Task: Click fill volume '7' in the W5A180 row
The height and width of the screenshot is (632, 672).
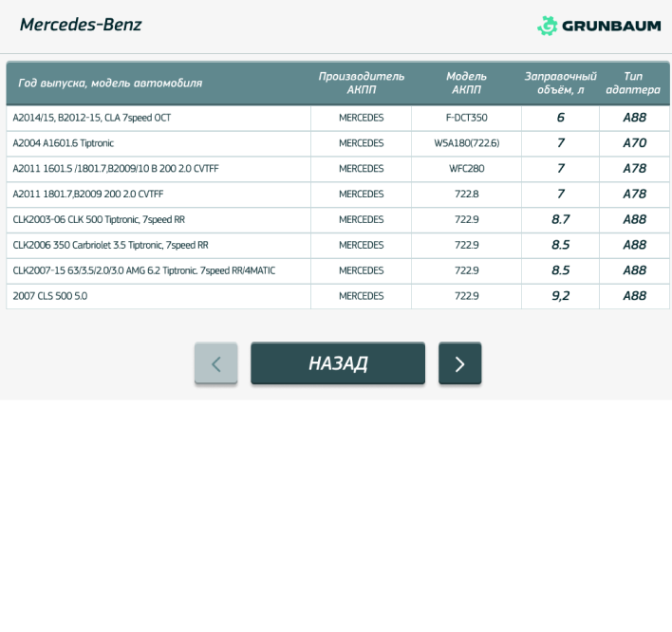Action: [x=561, y=143]
